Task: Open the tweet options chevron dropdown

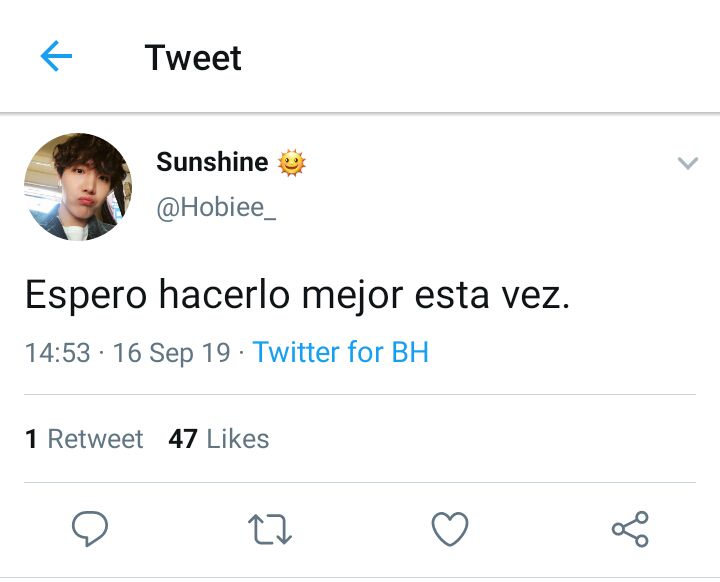Action: 687,163
